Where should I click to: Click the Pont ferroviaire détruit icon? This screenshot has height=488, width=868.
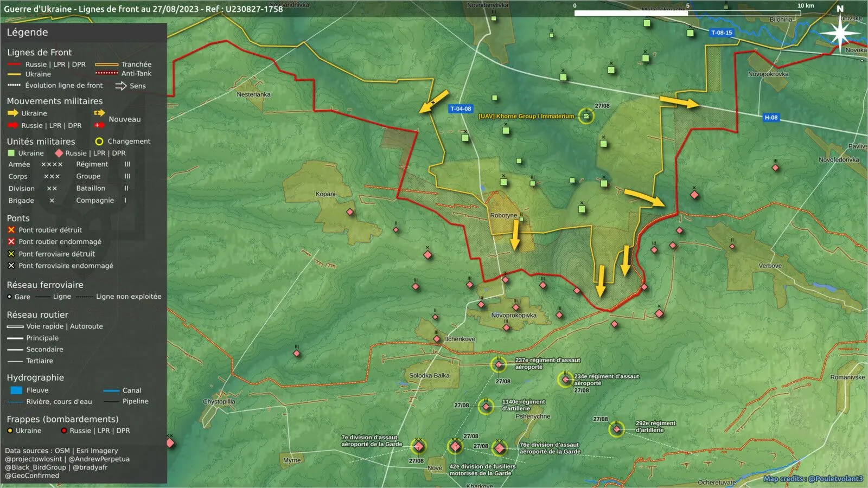coord(11,254)
